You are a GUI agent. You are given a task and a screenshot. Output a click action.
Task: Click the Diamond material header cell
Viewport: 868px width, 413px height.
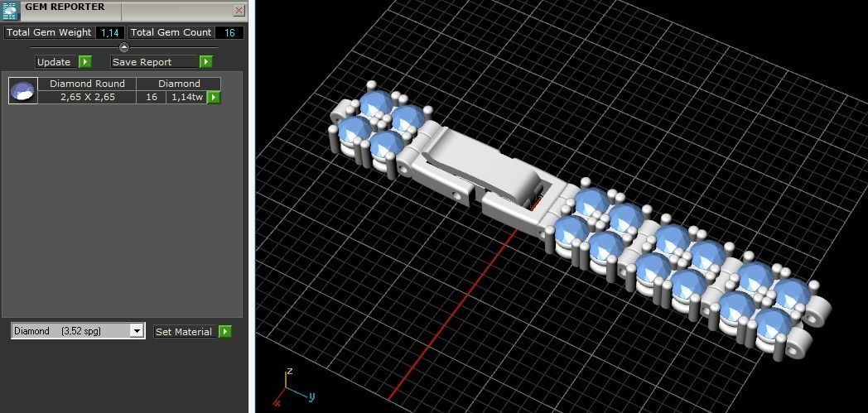pos(179,84)
